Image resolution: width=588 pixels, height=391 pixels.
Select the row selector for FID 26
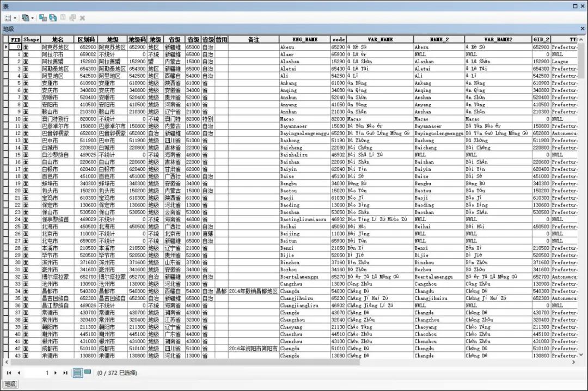(x=6, y=234)
